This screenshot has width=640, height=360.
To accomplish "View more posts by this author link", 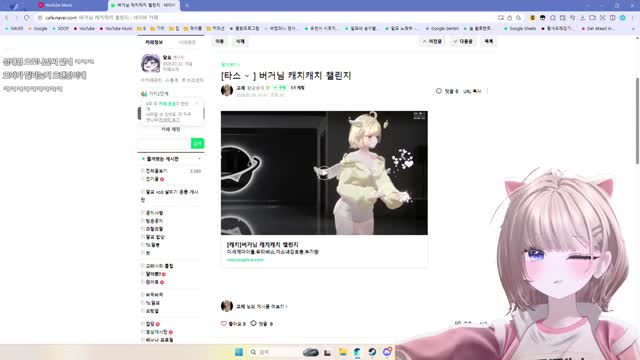I will (262, 307).
